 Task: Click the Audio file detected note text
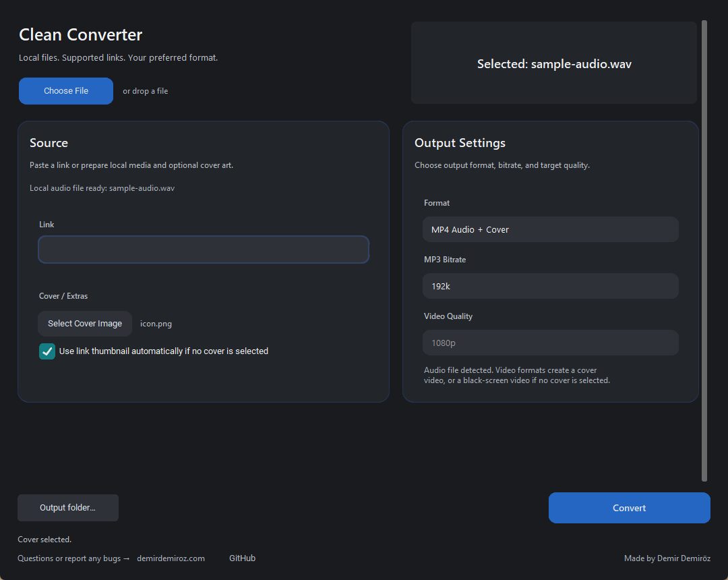click(x=517, y=375)
